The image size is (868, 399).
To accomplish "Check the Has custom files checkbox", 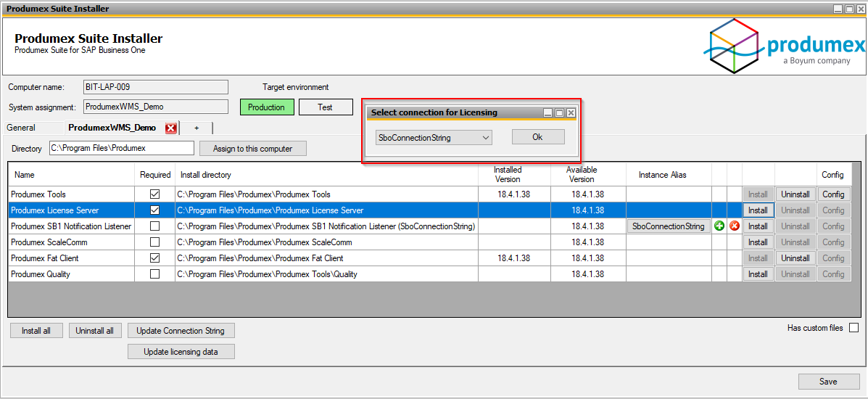I will tap(853, 327).
